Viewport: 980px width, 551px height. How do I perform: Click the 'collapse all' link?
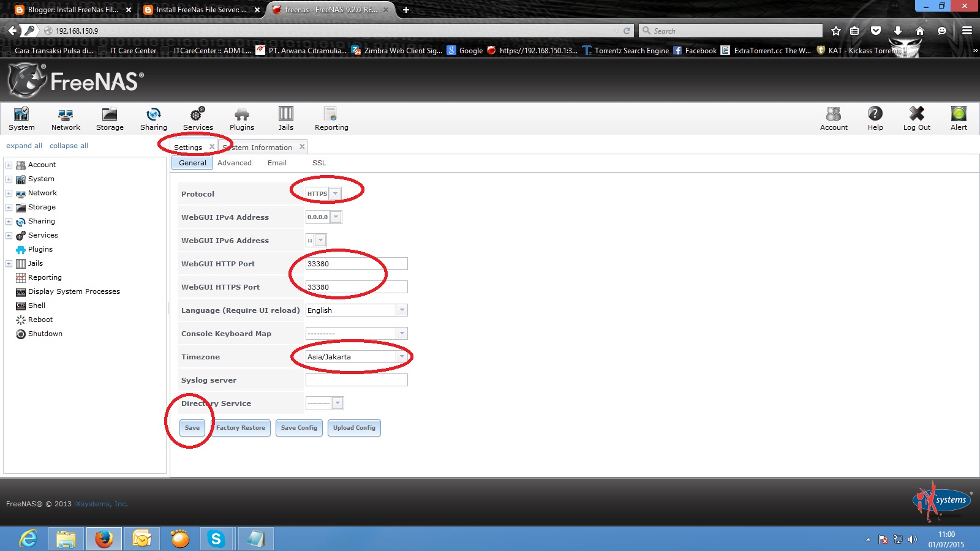(x=69, y=146)
